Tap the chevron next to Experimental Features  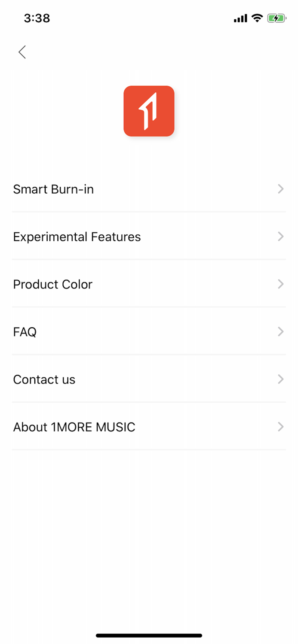coord(281,237)
